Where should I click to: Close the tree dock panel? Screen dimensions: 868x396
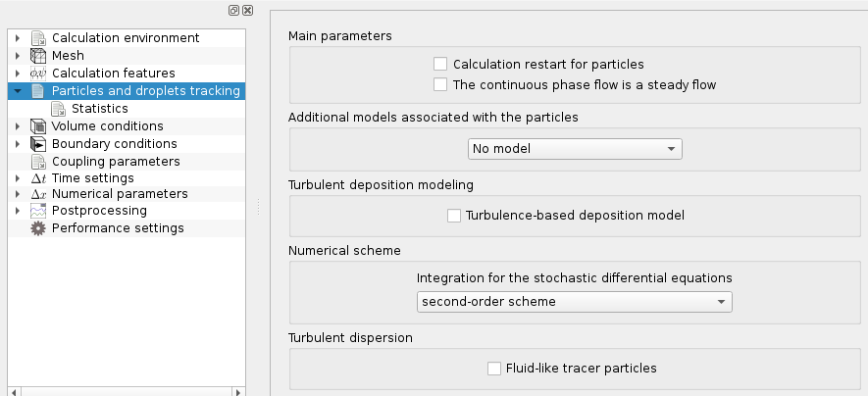click(247, 10)
